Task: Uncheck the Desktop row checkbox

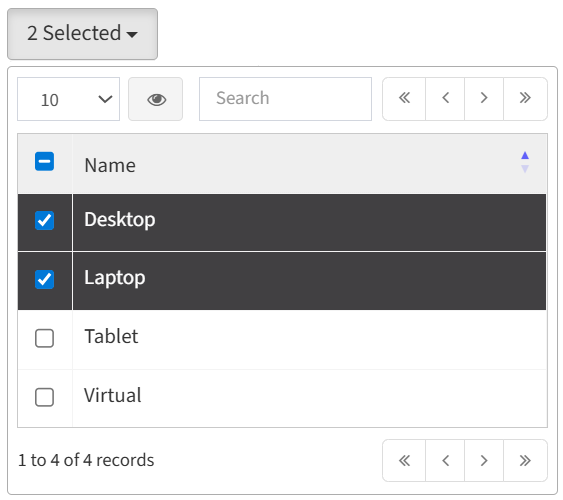Action: 45,220
